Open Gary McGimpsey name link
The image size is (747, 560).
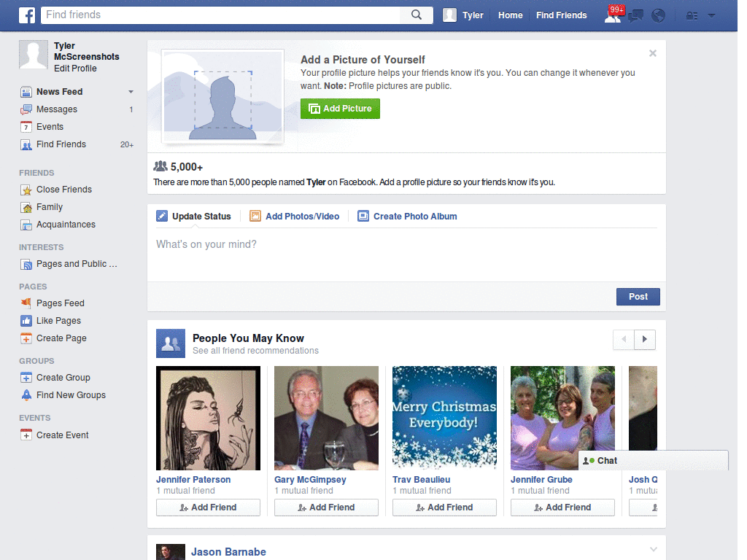pyautogui.click(x=310, y=480)
